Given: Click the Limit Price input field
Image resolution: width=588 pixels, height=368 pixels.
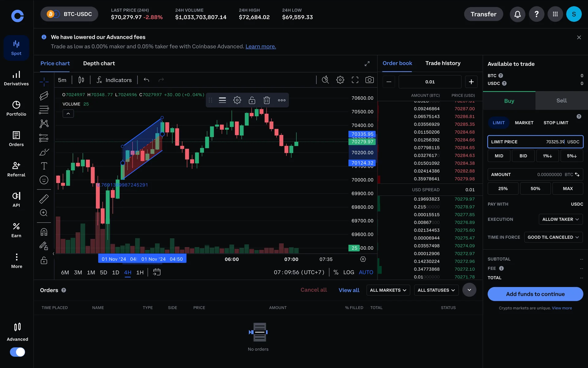Looking at the screenshot, I should [x=535, y=142].
